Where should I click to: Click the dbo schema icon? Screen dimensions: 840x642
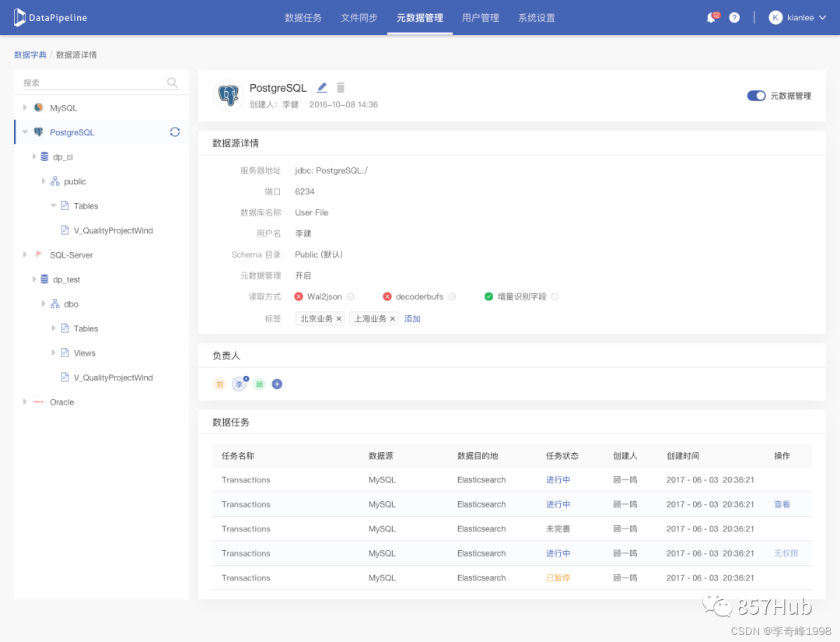(54, 303)
